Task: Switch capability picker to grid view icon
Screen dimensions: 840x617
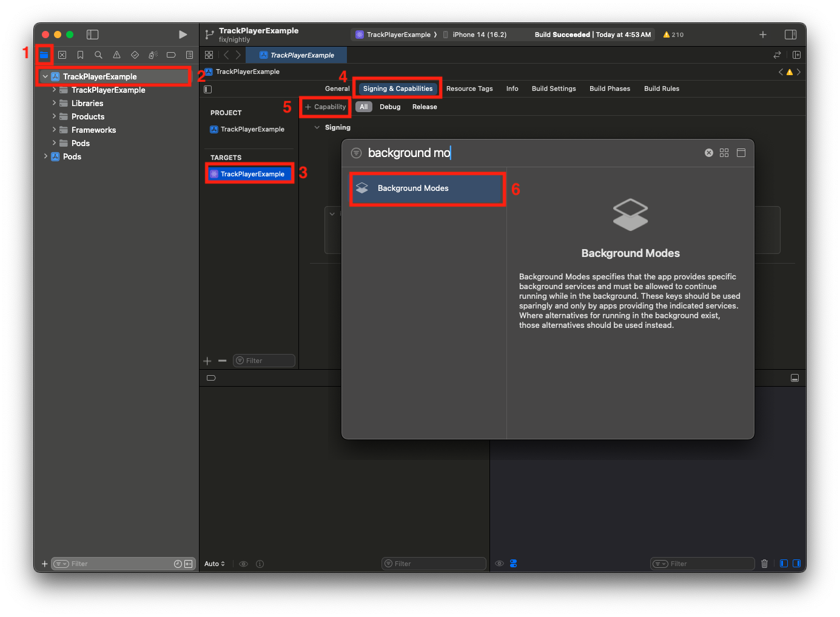Action: tap(724, 153)
